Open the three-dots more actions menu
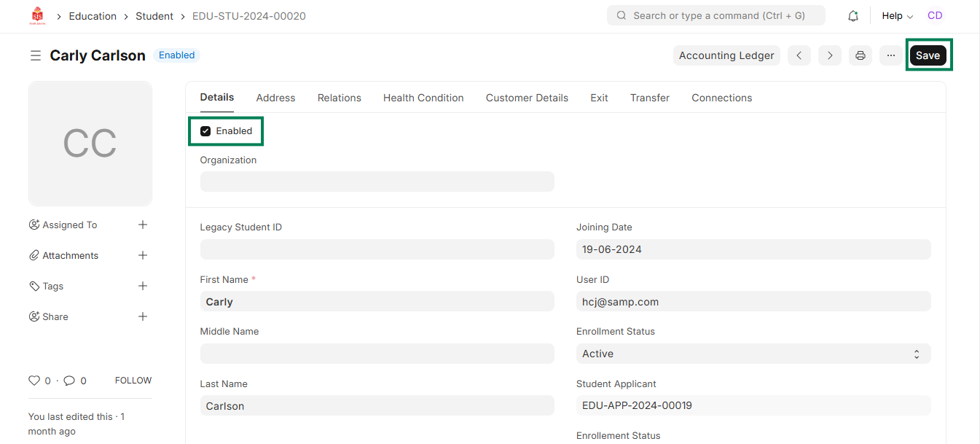Image resolution: width=980 pixels, height=444 pixels. click(890, 55)
